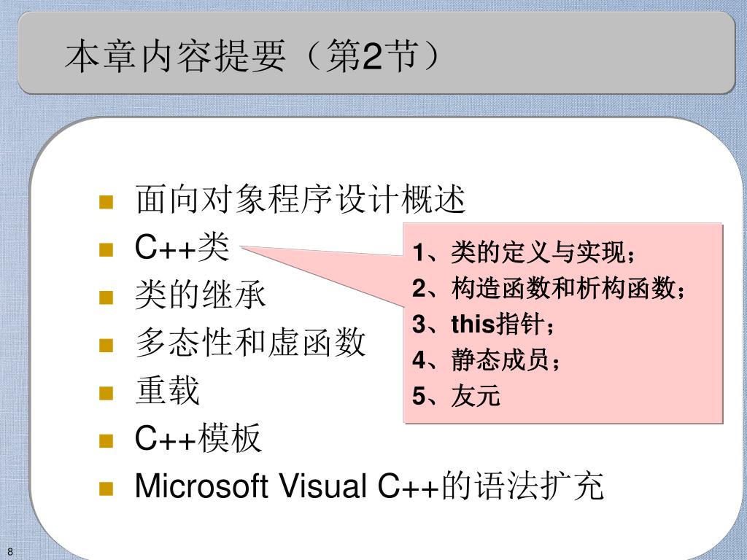Select the slide title 本章内容提要（第2节）

252,56
